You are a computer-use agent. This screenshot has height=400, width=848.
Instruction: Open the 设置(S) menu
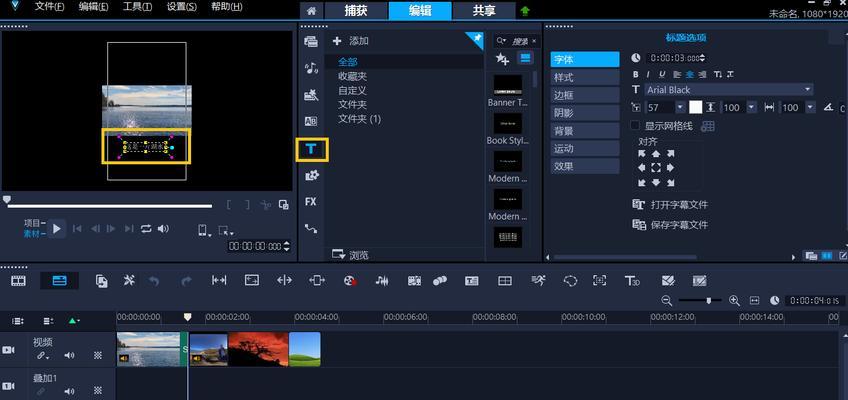click(x=182, y=7)
